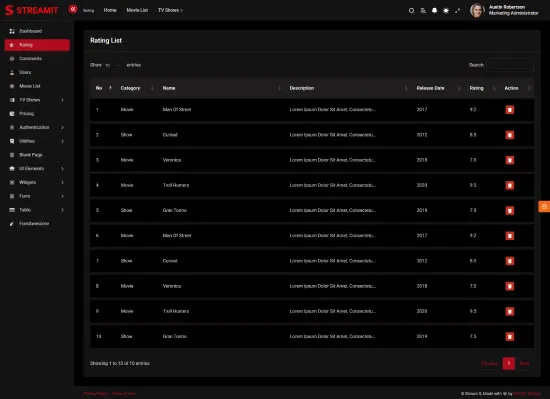This screenshot has height=399, width=550.
Task: Click Lorem Ipsum description in row 7
Action: (x=333, y=261)
